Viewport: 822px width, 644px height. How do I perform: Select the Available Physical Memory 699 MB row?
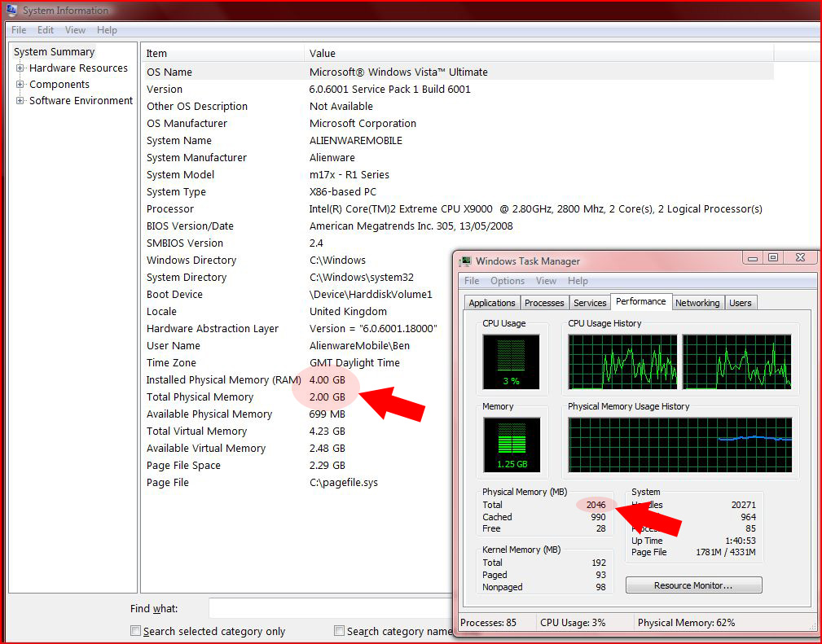(297, 414)
